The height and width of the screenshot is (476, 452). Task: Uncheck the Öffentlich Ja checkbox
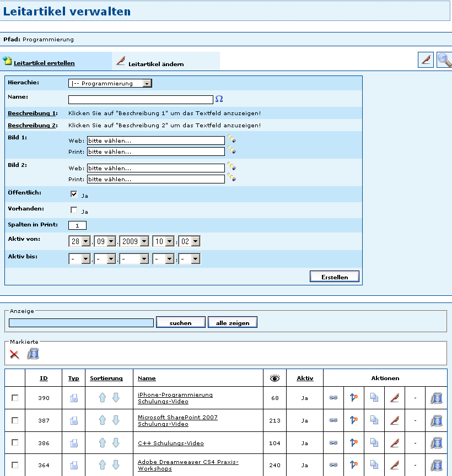pos(74,194)
